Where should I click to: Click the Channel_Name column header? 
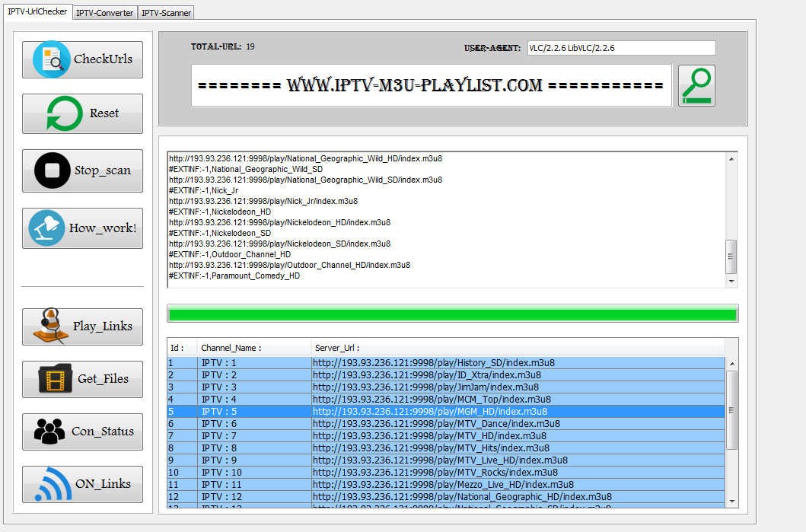click(254, 348)
